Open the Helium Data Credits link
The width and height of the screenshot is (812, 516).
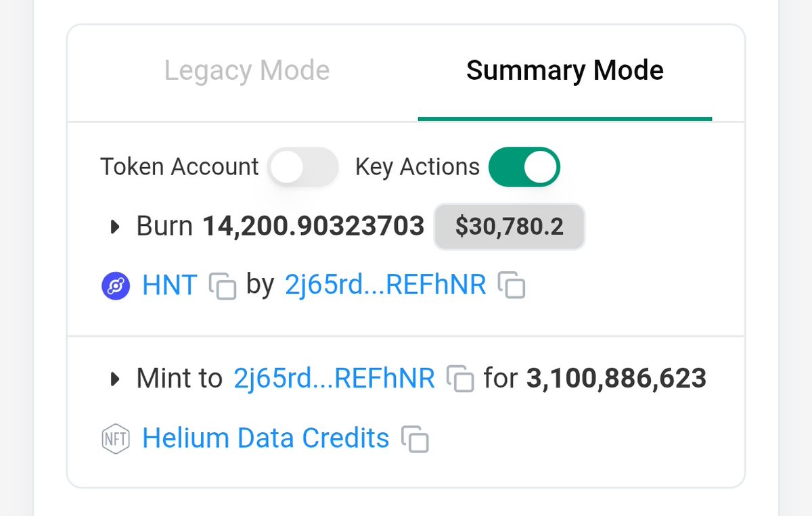pos(266,438)
